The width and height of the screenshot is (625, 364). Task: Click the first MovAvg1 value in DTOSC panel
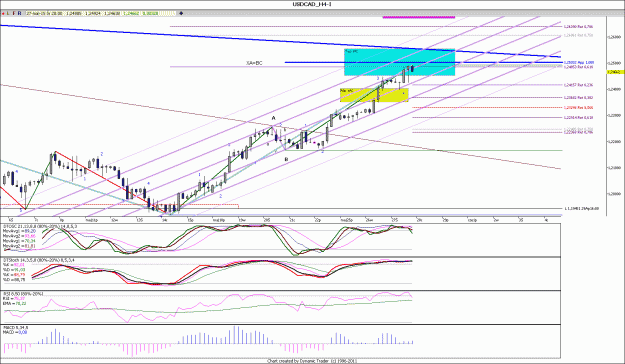[19, 231]
